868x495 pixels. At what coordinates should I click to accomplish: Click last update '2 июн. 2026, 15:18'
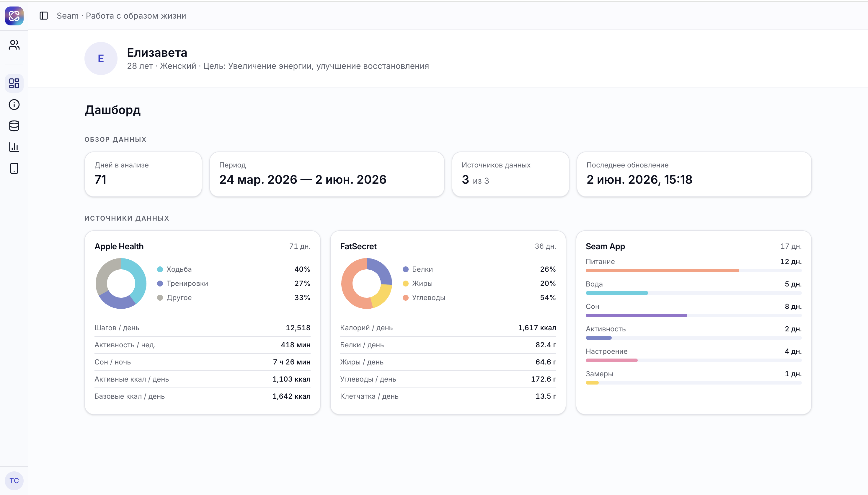tap(639, 180)
